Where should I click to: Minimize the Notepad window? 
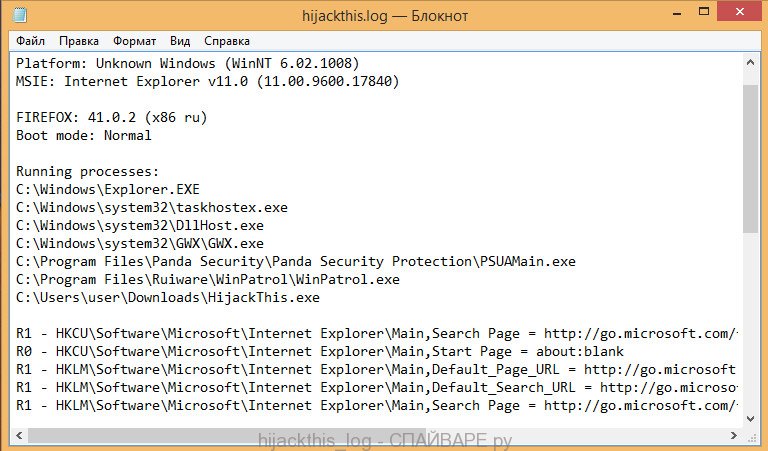pos(677,12)
